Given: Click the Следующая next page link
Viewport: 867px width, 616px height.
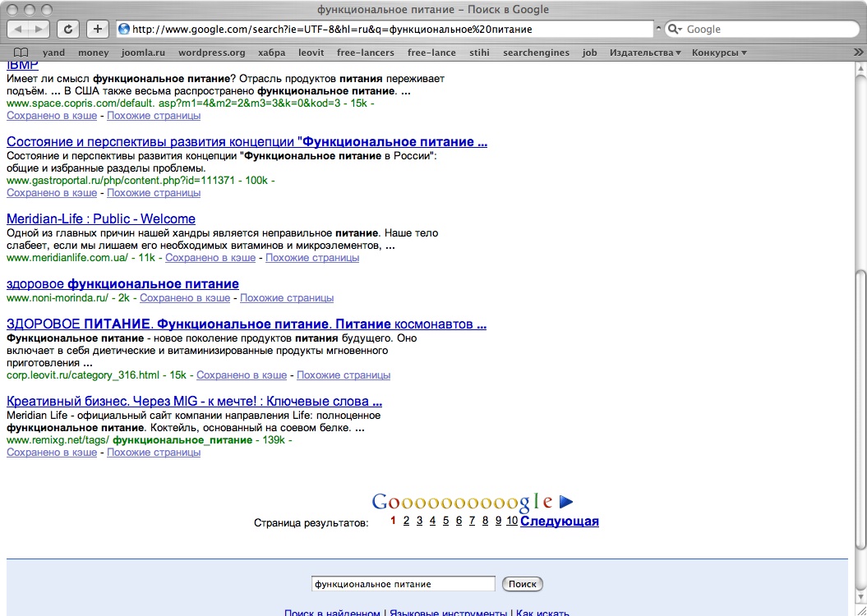Looking at the screenshot, I should coord(560,521).
